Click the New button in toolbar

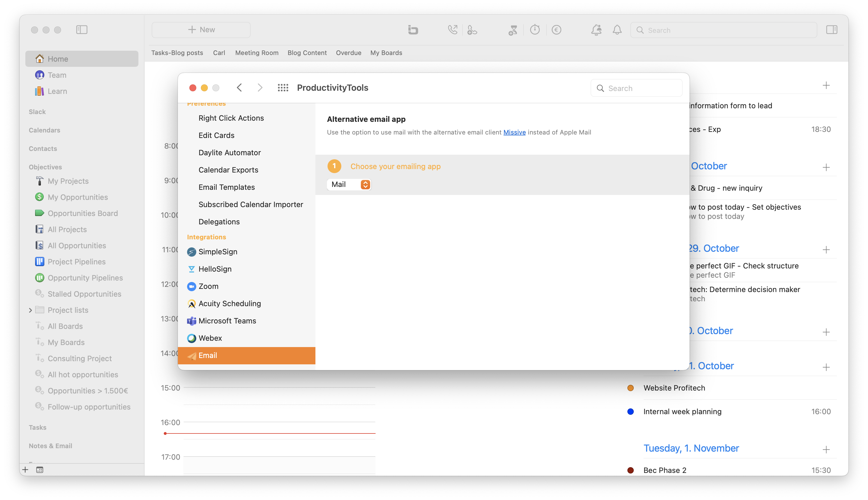(201, 30)
